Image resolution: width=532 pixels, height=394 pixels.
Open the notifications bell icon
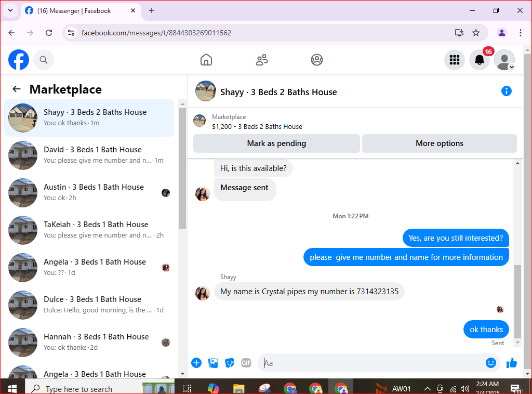coord(480,60)
